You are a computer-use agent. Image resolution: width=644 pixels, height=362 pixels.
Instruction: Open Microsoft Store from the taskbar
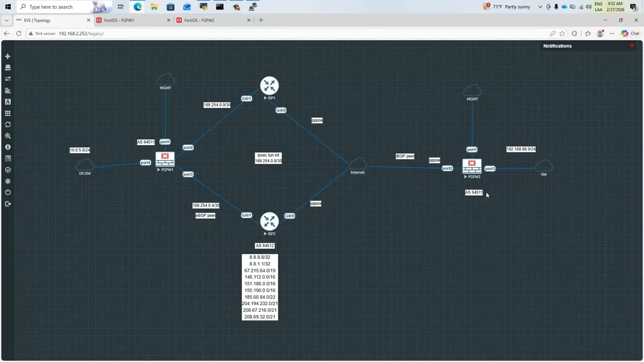(x=171, y=7)
